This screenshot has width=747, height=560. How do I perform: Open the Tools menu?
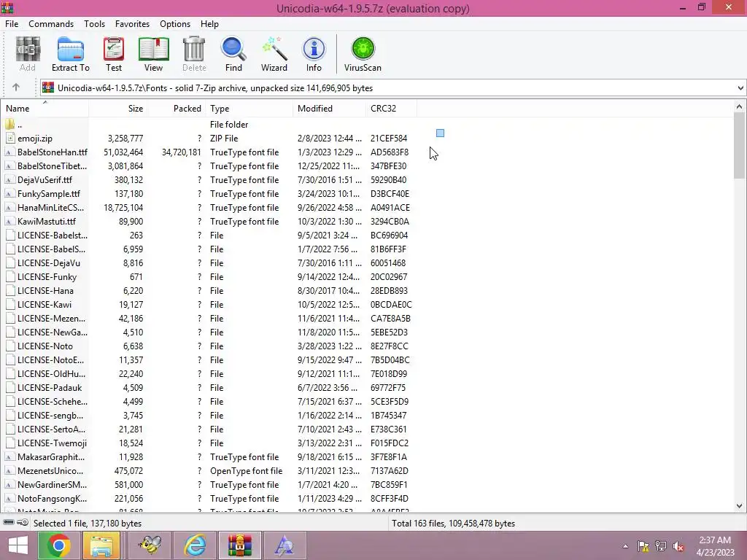click(94, 24)
